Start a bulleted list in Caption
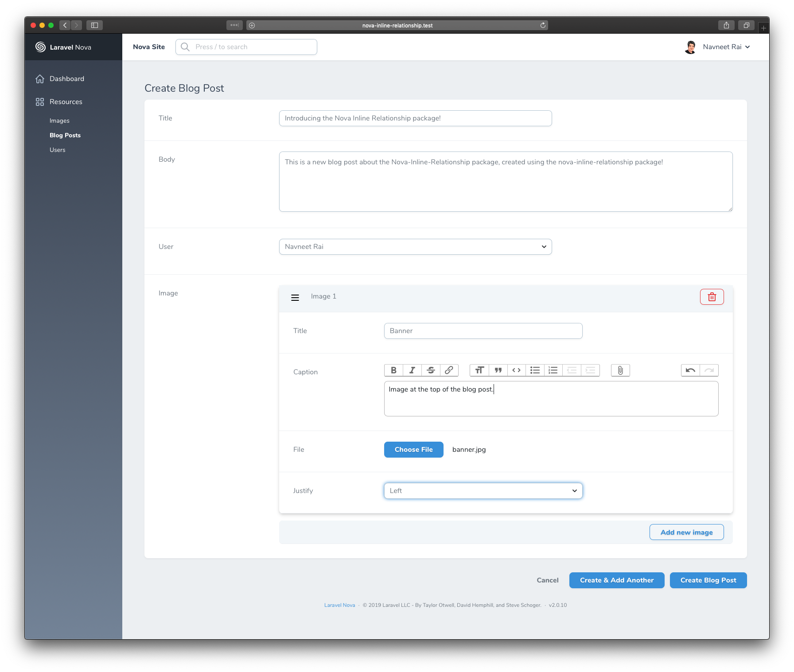794x672 pixels. point(535,370)
